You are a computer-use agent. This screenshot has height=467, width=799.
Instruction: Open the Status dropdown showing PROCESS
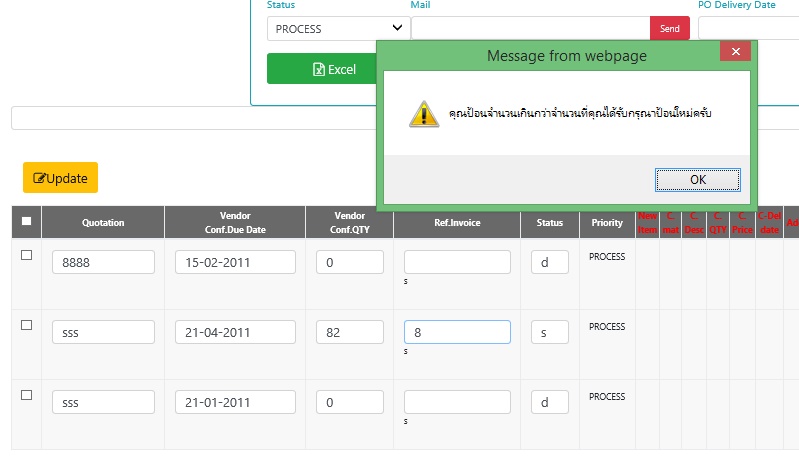338,29
